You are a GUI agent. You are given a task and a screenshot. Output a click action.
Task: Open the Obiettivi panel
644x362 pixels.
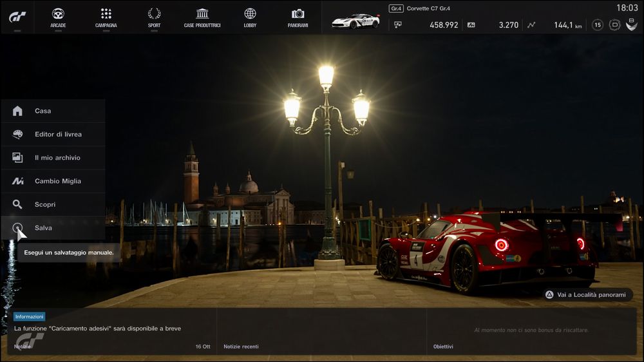click(x=532, y=332)
